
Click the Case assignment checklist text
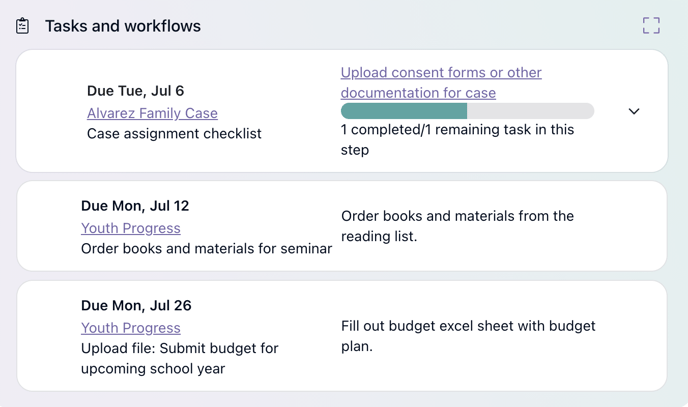coord(174,133)
